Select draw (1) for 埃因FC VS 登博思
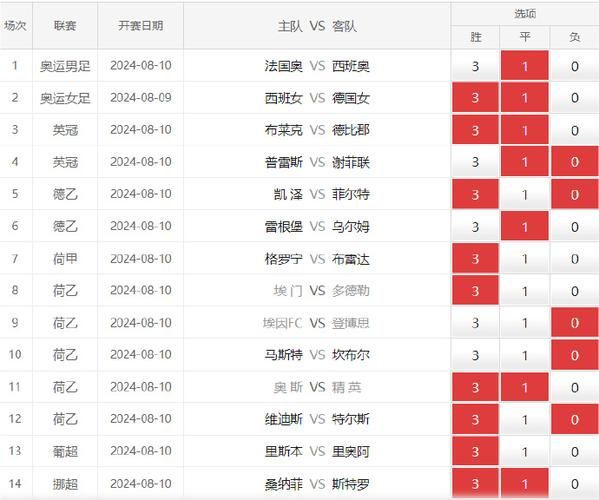This screenshot has height=500, width=599. 525,323
